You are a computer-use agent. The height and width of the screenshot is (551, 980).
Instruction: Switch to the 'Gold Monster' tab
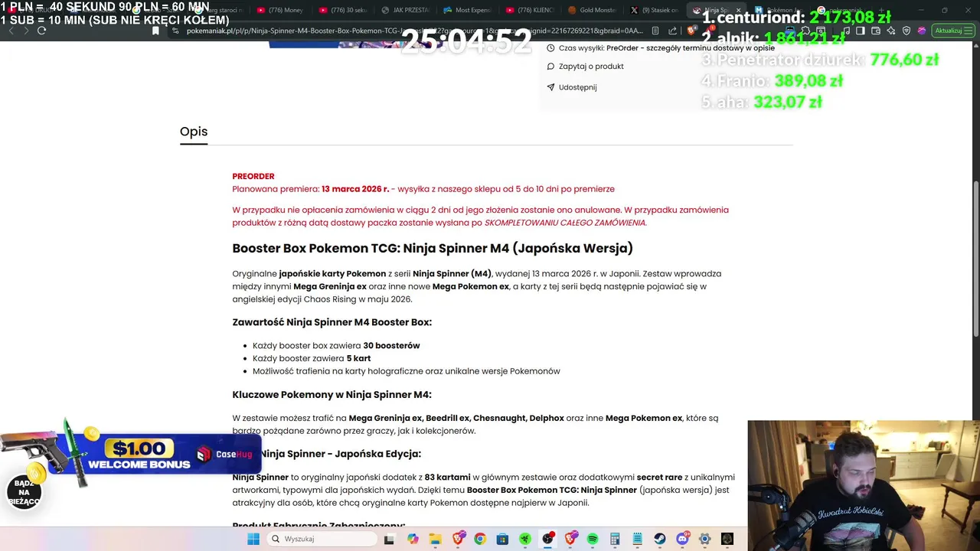click(x=593, y=10)
